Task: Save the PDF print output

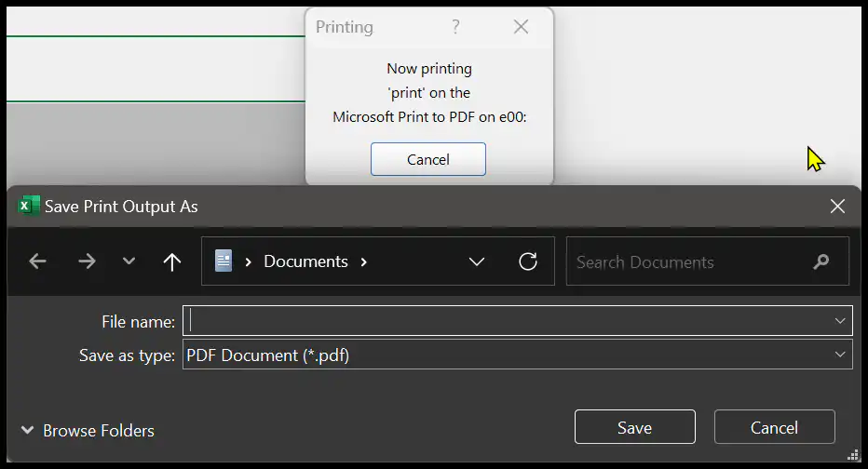Action: [635, 427]
